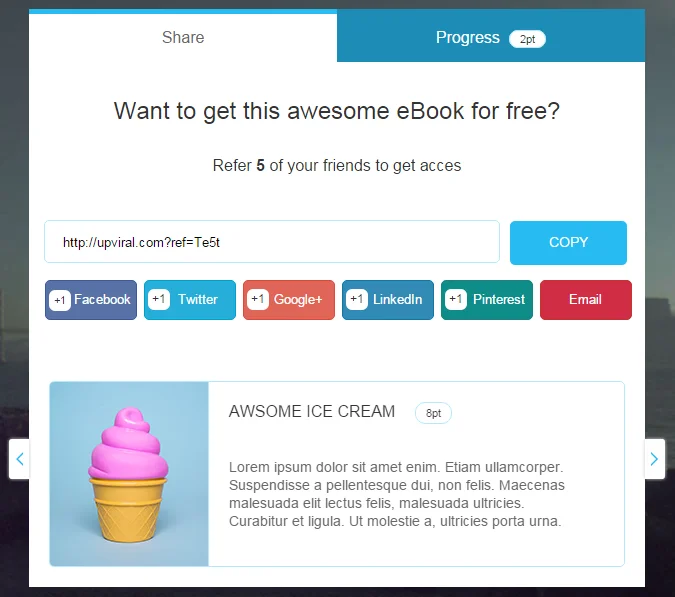675x597 pixels.
Task: Share on Twitter
Action: tap(190, 300)
